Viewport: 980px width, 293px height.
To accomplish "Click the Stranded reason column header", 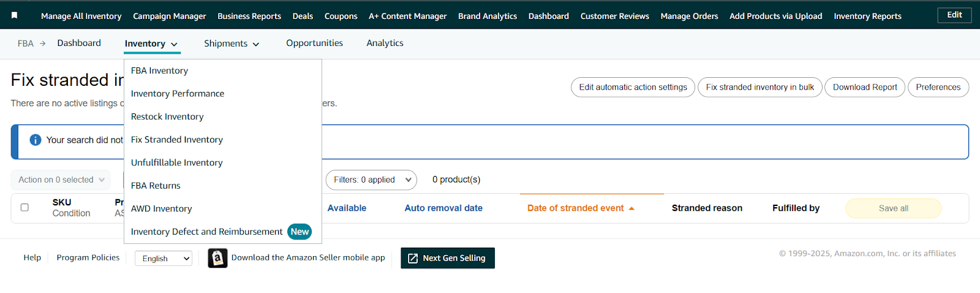I will coord(707,208).
